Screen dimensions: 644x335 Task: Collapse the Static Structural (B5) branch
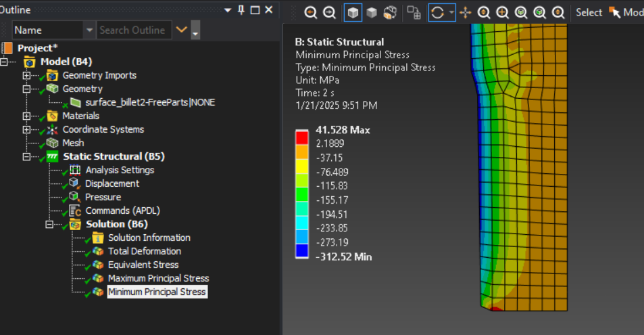pyautogui.click(x=27, y=156)
